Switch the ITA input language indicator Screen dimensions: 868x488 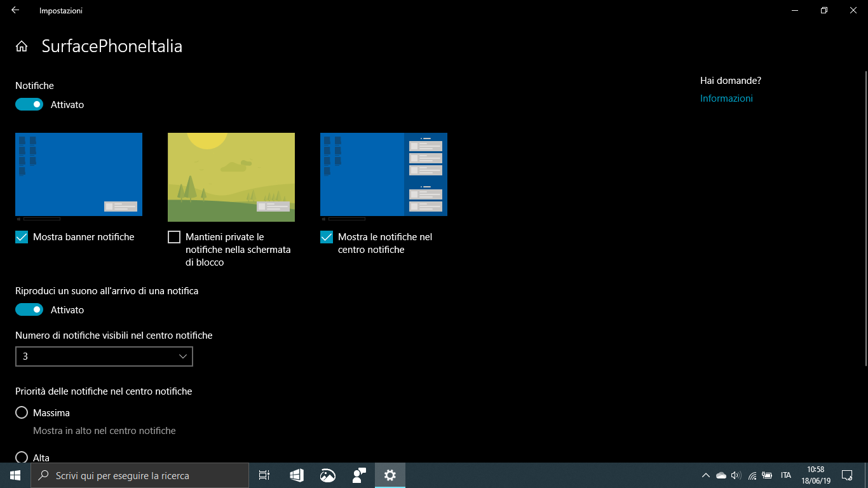coord(786,475)
